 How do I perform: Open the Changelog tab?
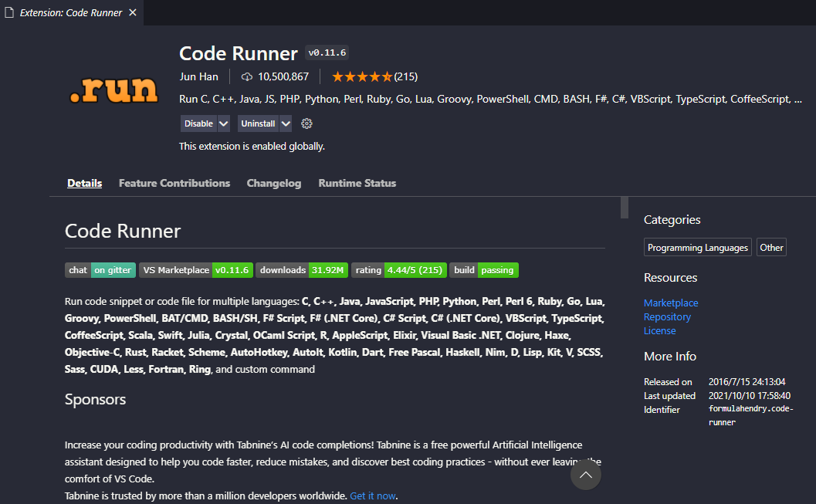(x=274, y=183)
